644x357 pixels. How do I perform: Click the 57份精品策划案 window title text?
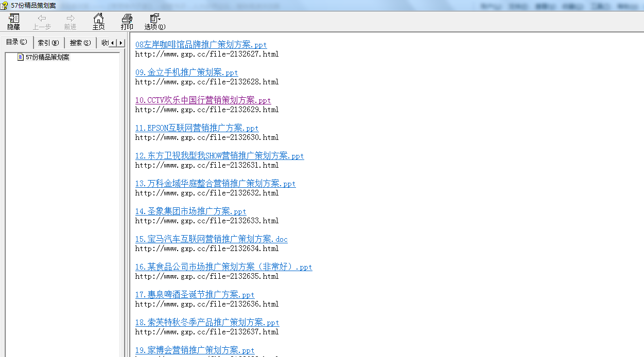[33, 5]
